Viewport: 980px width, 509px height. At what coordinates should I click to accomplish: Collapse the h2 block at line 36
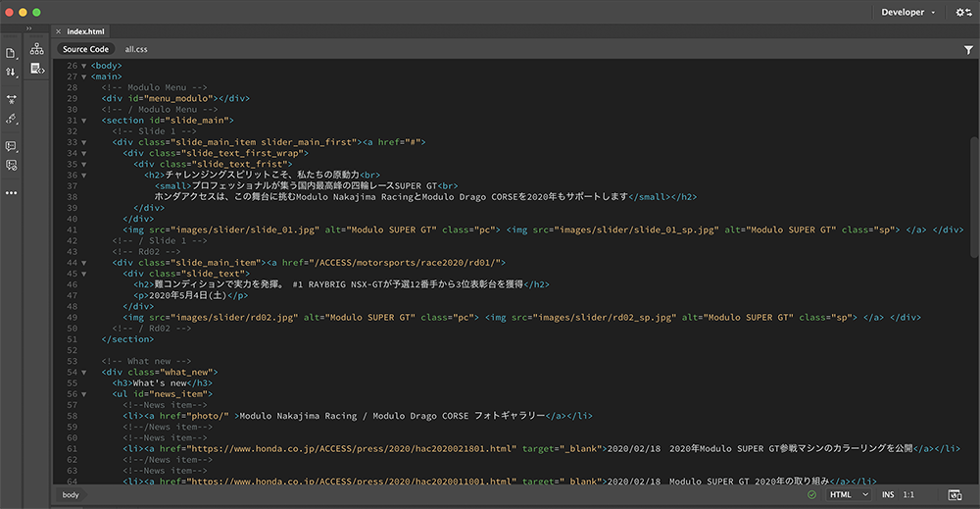tap(83, 176)
